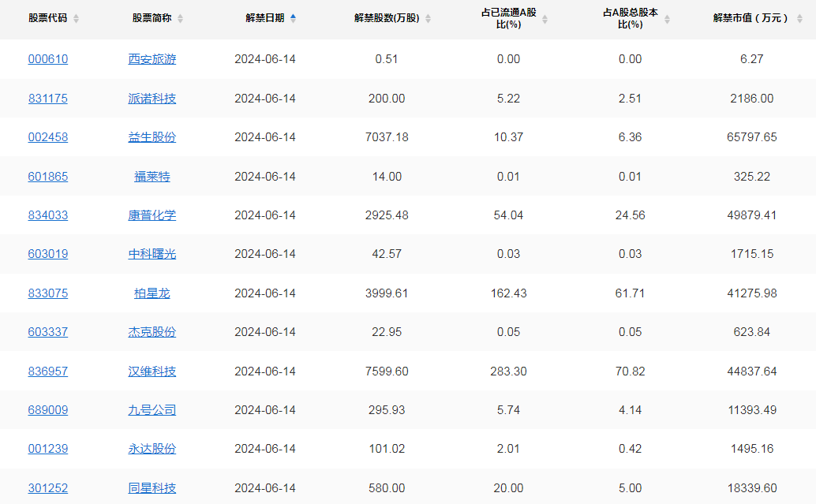Sort by 占A股总股本比(%) arrows
The width and height of the screenshot is (816, 504).
667,20
